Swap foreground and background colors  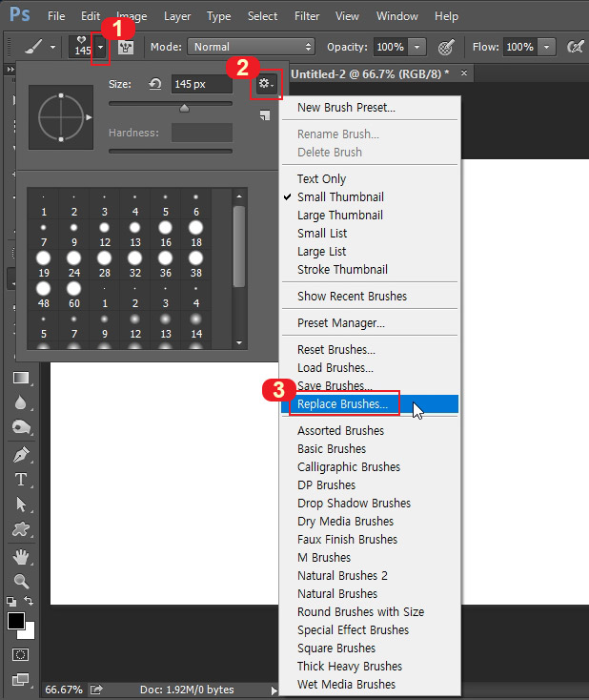pos(29,601)
